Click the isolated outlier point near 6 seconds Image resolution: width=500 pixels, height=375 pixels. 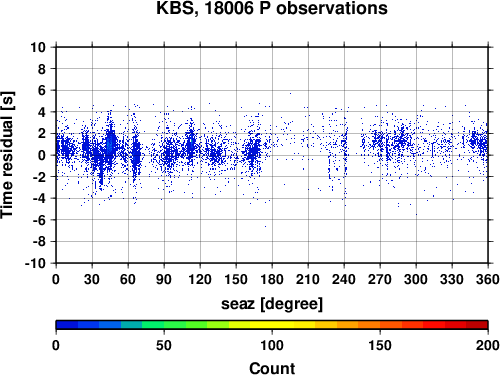[290, 94]
